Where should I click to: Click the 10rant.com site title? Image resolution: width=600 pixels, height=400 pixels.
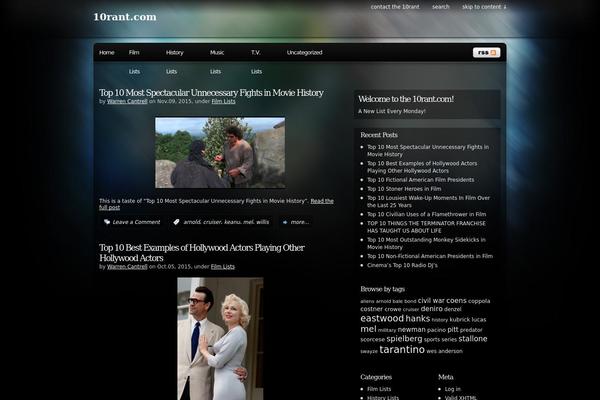point(125,17)
